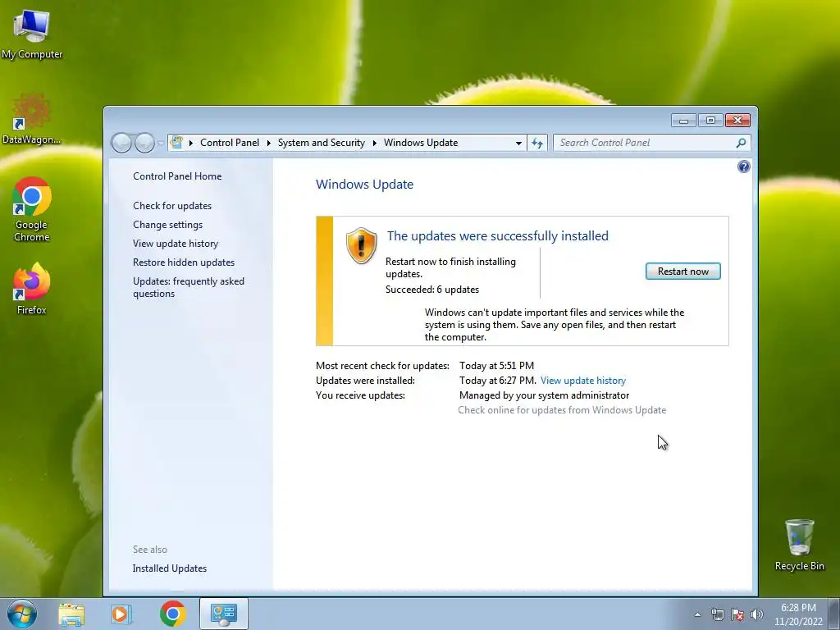Expand the arrow after Control Panel breadcrumb
This screenshot has width=840, height=630.
(x=268, y=143)
